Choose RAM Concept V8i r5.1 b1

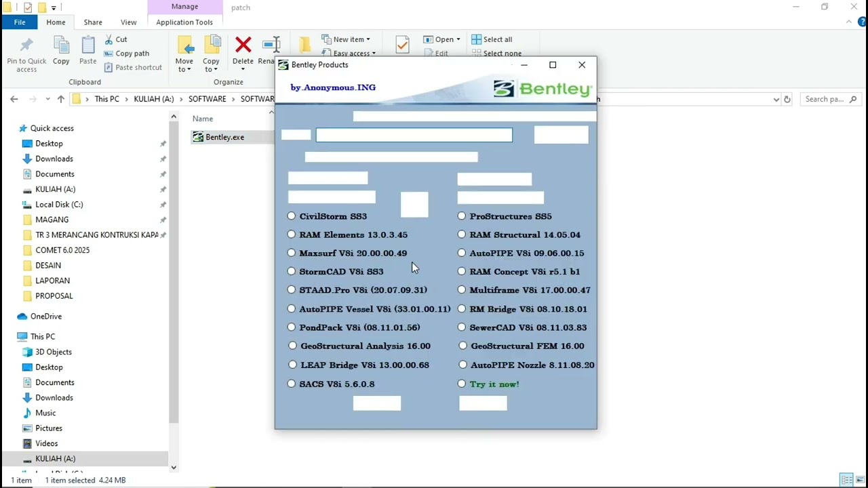(x=462, y=271)
